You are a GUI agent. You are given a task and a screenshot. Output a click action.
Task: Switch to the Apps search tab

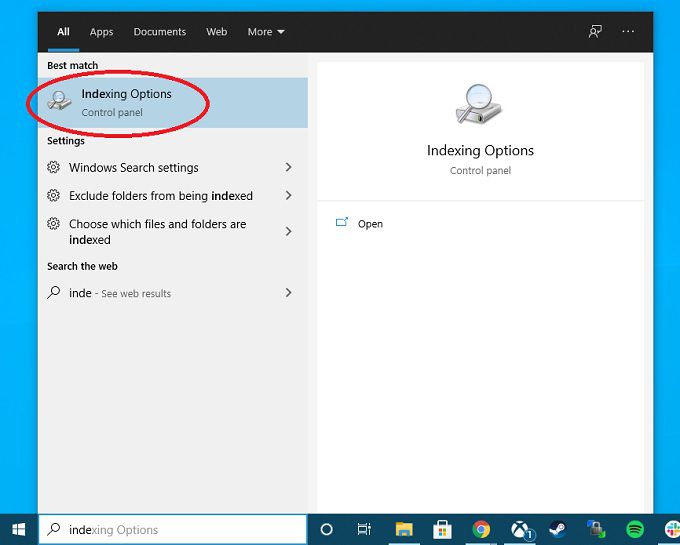click(x=101, y=32)
